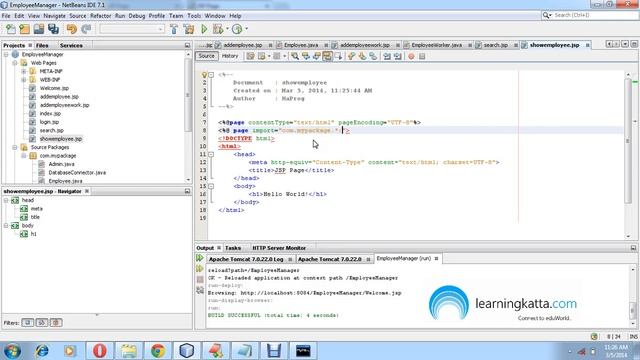640x360 pixels.
Task: Expand the META-INF folder node
Action: tap(24, 71)
